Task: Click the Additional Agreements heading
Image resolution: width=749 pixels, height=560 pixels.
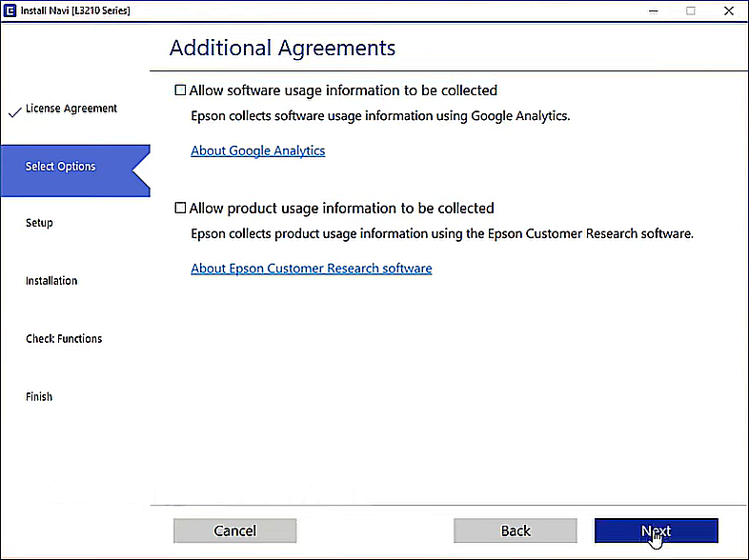Action: (282, 48)
